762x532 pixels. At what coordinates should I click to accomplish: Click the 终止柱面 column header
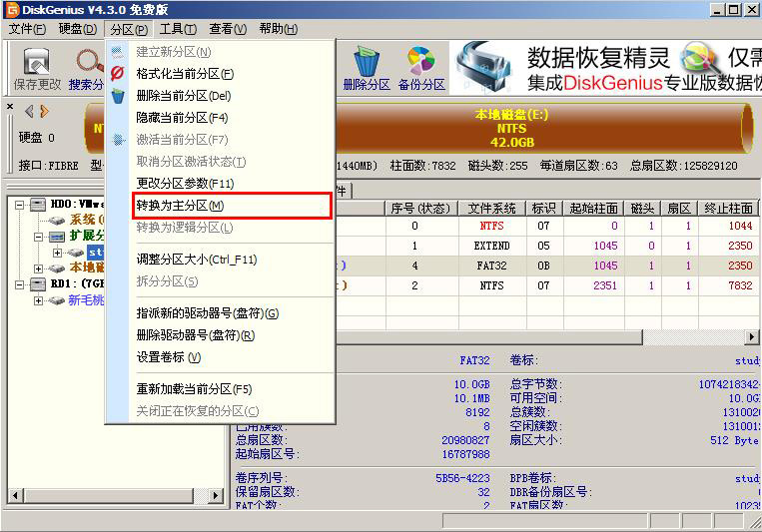tap(728, 209)
